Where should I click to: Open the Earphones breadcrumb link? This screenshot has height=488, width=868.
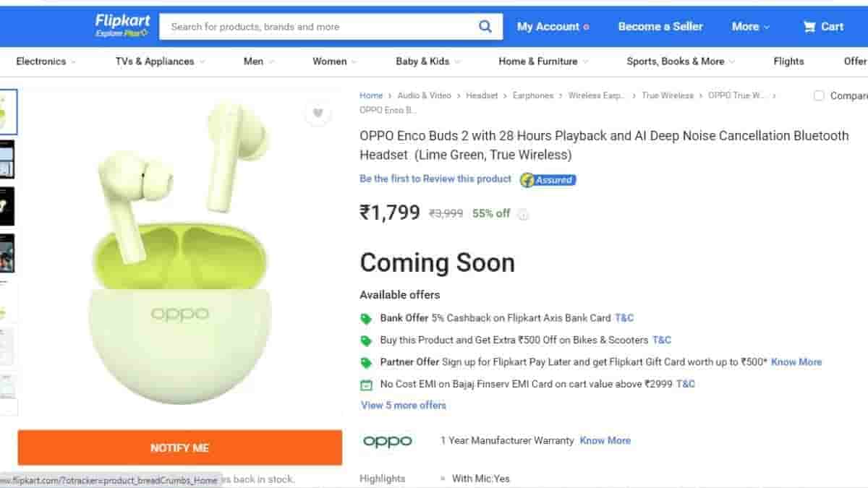tap(533, 95)
